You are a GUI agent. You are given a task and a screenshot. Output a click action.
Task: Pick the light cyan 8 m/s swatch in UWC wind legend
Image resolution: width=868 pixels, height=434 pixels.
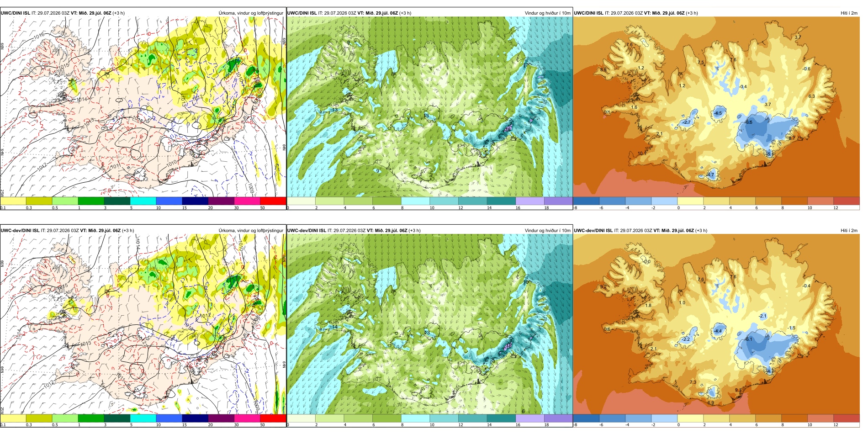coord(415,201)
